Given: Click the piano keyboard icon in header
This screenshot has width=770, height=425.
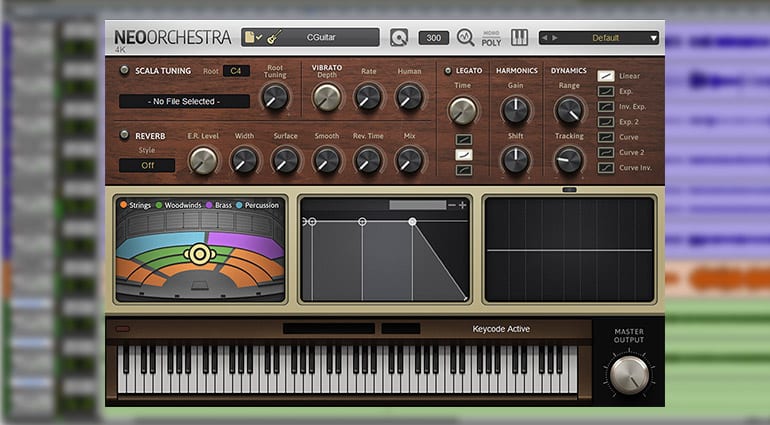Looking at the screenshot, I should click(x=519, y=37).
